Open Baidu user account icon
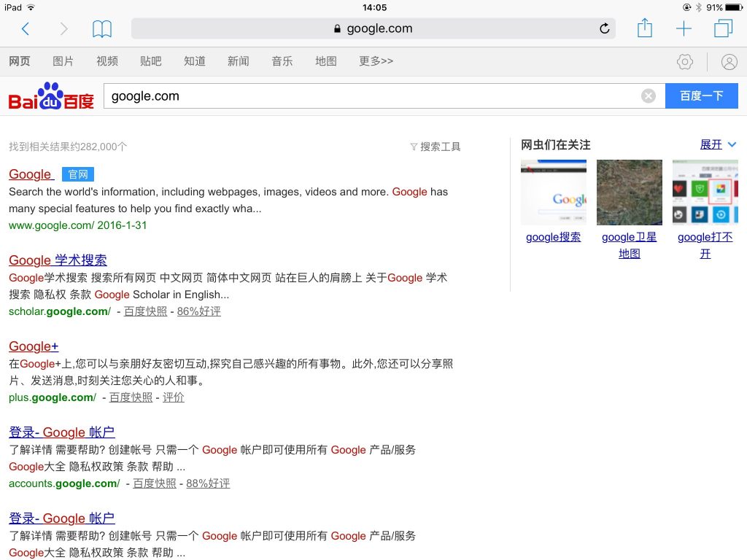 (x=729, y=61)
